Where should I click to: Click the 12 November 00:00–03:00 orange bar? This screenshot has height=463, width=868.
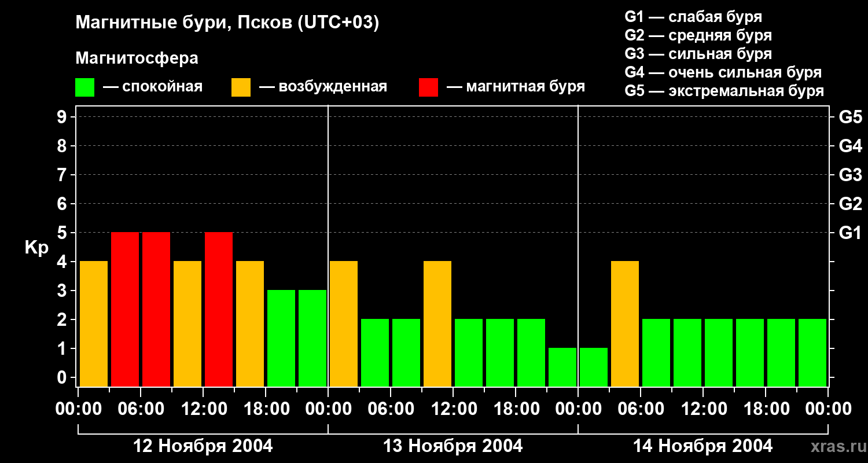(94, 324)
